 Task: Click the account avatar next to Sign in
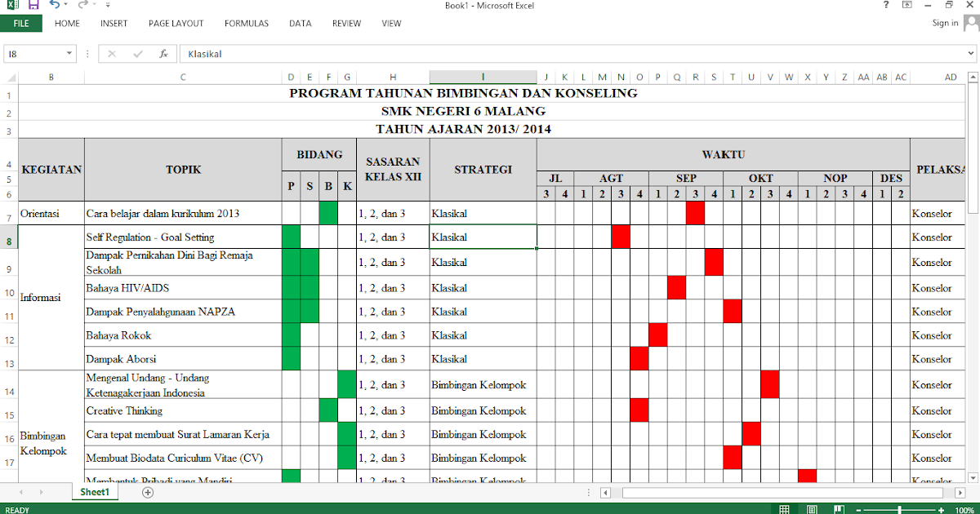click(x=970, y=24)
